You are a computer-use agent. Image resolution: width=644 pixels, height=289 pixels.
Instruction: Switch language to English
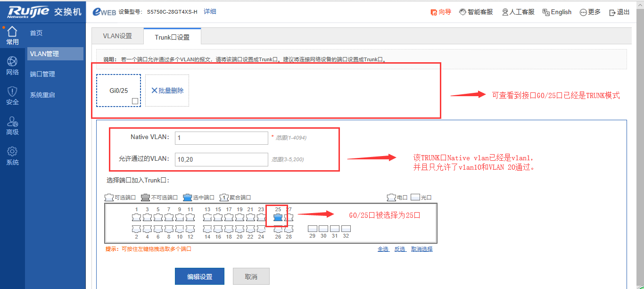tap(557, 12)
